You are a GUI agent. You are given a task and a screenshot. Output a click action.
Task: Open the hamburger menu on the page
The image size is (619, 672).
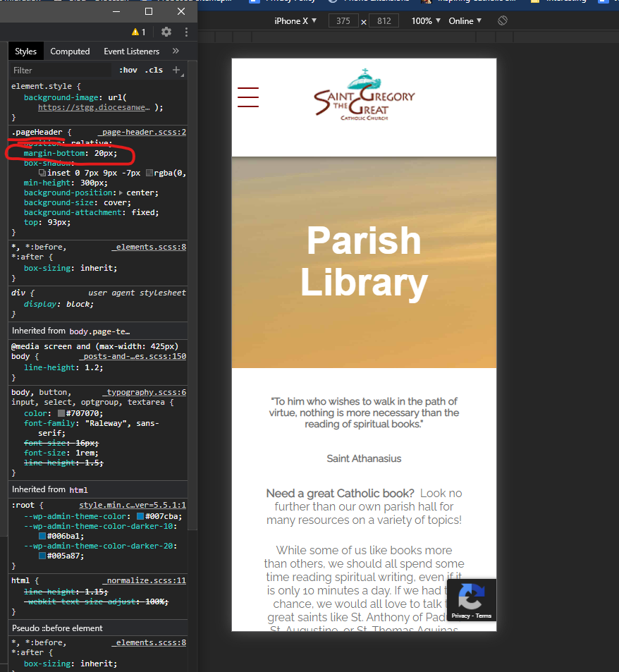[x=248, y=97]
